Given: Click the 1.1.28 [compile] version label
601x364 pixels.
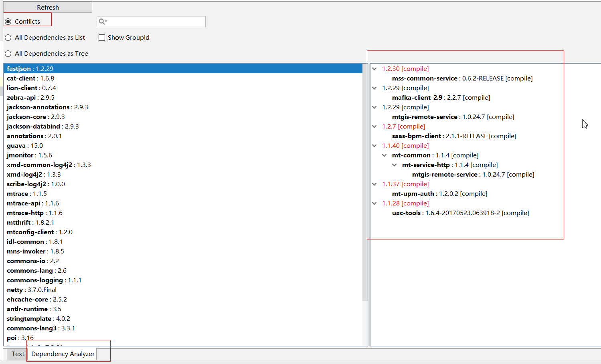Looking at the screenshot, I should pyautogui.click(x=405, y=203).
